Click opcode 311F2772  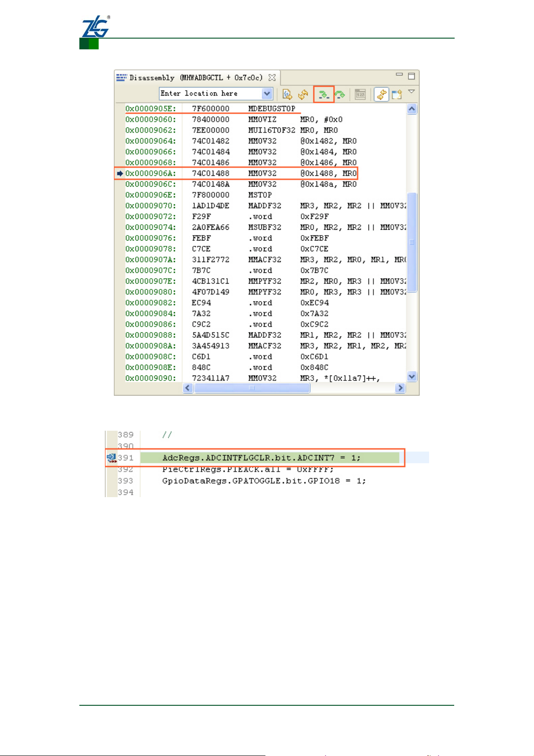(x=211, y=259)
